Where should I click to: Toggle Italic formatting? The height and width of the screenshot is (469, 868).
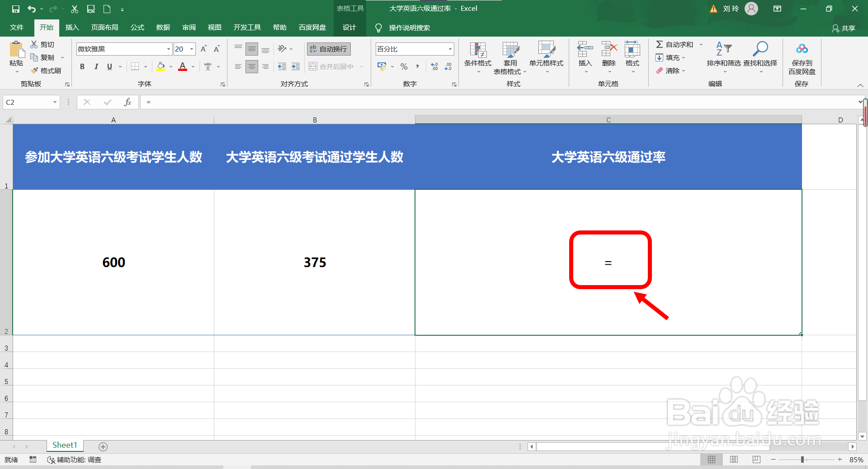[96, 66]
